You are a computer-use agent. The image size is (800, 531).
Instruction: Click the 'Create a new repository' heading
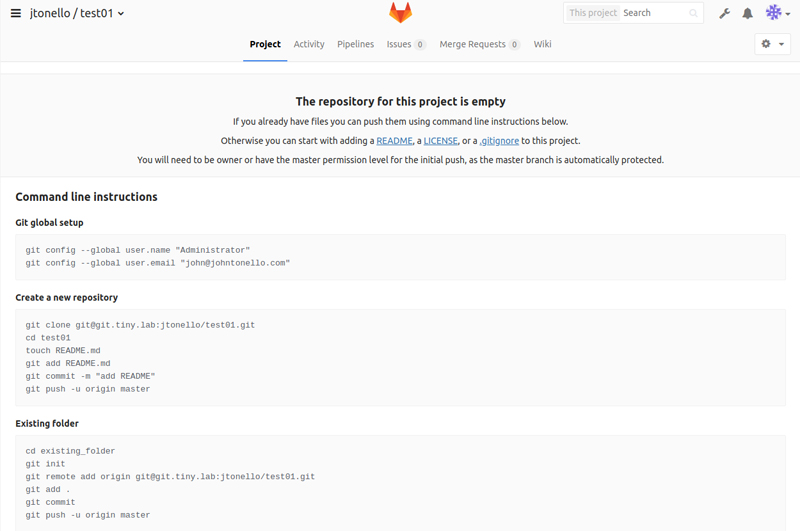66,297
